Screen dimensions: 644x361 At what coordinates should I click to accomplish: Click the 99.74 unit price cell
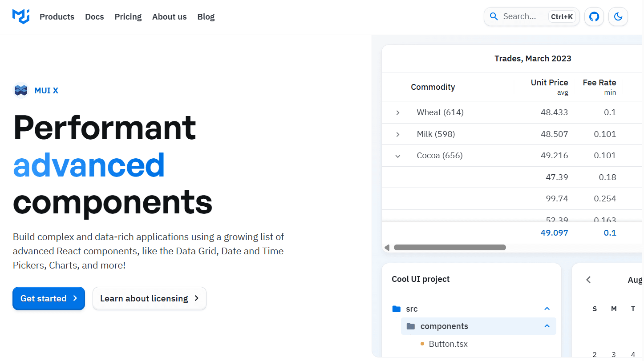(x=557, y=199)
